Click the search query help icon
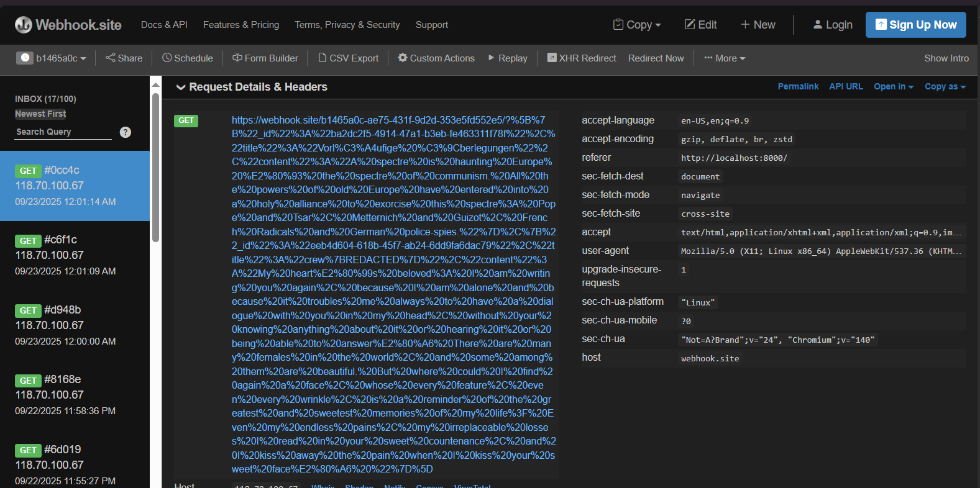Image resolution: width=980 pixels, height=488 pixels. click(126, 132)
